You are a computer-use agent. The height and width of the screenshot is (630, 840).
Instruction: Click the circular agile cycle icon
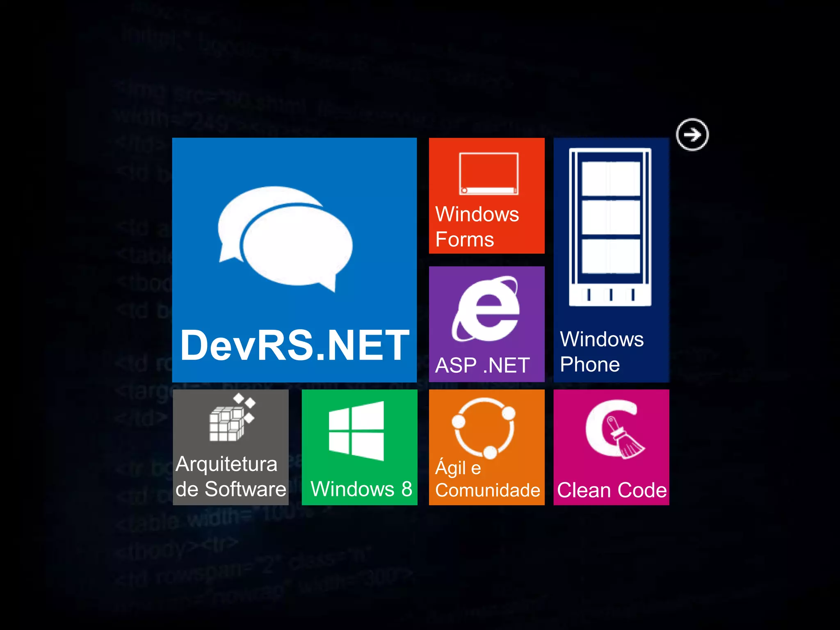(x=484, y=428)
